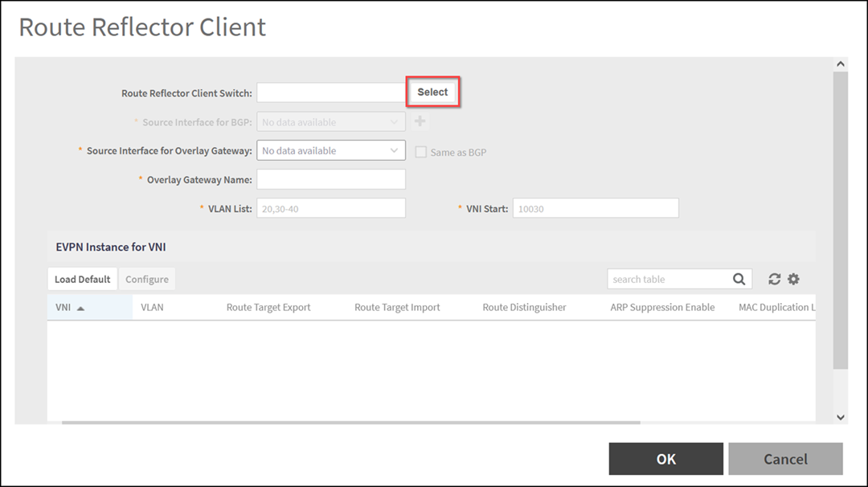868x487 pixels.
Task: Click the Cancel button
Action: tap(785, 459)
